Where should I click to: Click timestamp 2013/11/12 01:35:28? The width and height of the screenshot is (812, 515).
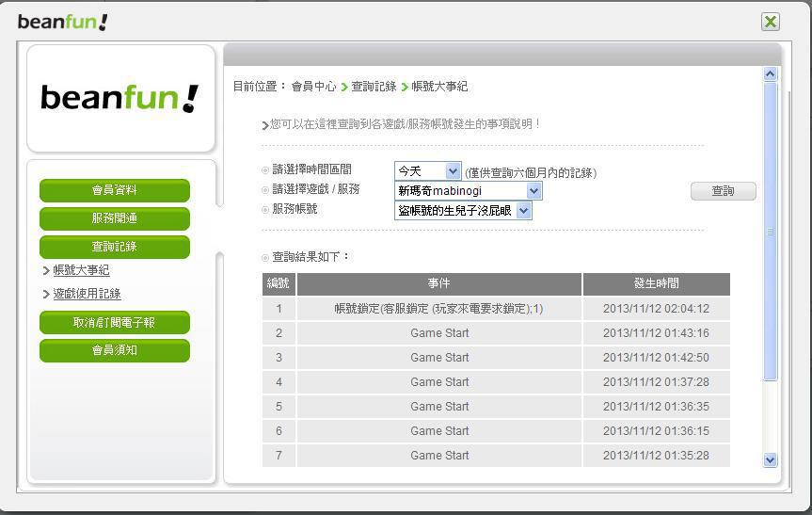656,456
